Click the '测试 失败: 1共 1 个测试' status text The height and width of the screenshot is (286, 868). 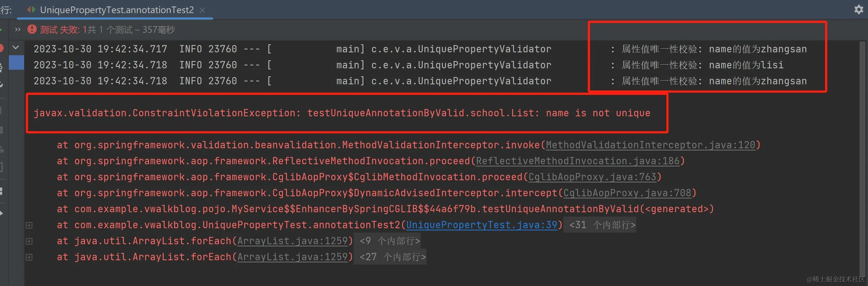107,29
